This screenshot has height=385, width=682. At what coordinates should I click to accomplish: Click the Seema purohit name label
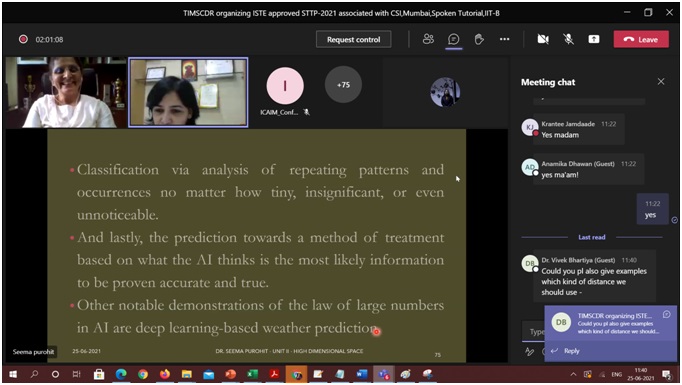tap(33, 352)
